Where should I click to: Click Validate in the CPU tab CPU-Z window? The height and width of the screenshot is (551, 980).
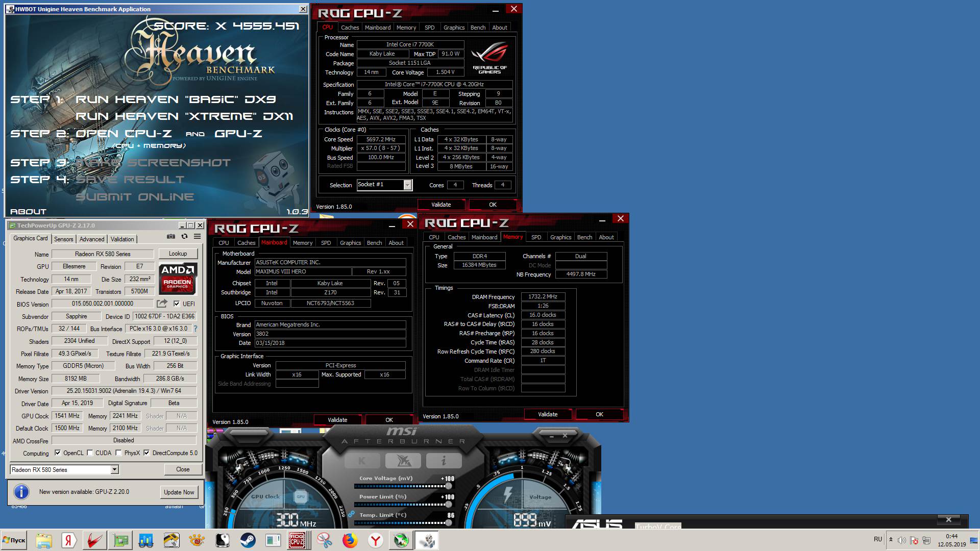(441, 205)
